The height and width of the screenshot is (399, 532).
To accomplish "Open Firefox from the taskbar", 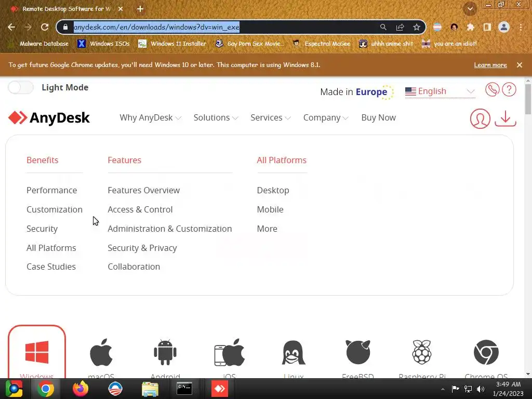I will point(81,389).
